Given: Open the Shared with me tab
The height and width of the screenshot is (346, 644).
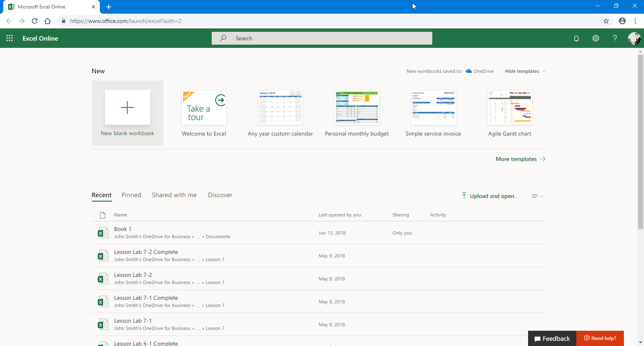Looking at the screenshot, I should click(174, 195).
